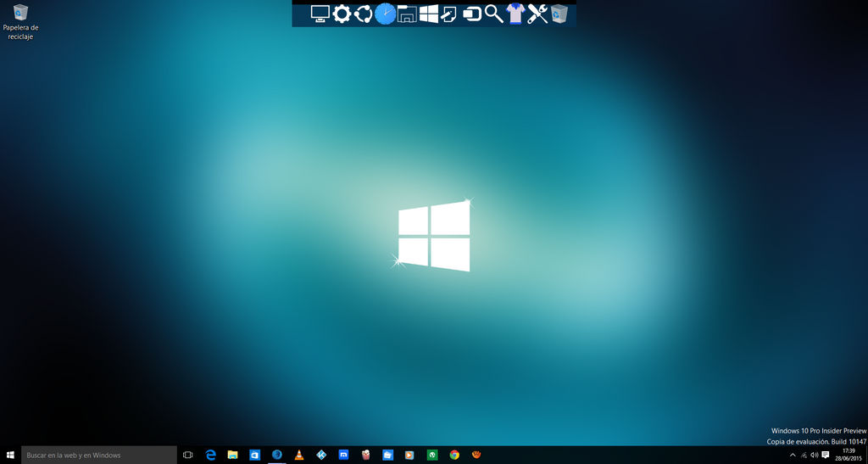Open the Kodi diamond icon in taskbar
The image size is (868, 464).
tap(321, 456)
